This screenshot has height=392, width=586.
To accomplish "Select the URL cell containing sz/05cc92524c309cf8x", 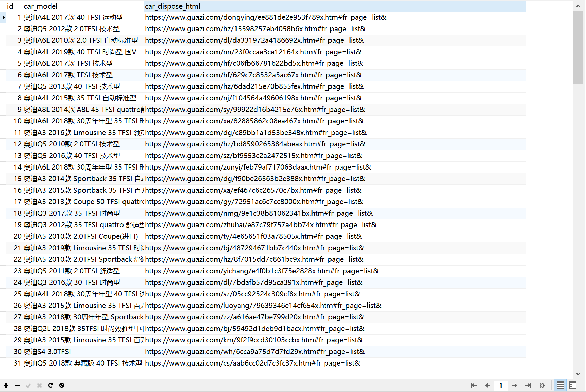I will point(335,294).
